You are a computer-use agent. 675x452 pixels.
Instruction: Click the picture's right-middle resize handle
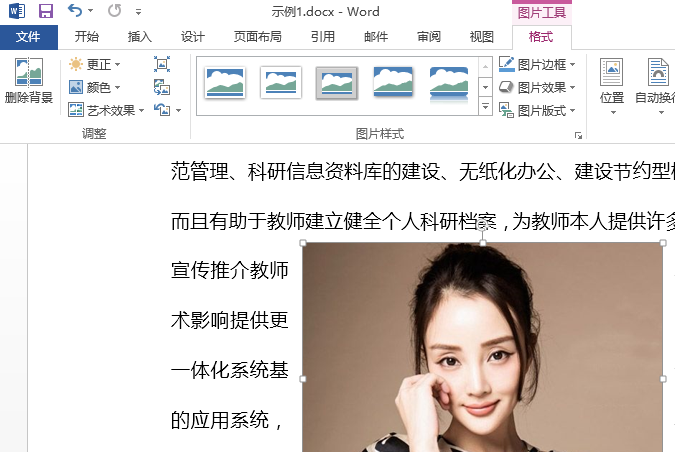[x=663, y=379]
